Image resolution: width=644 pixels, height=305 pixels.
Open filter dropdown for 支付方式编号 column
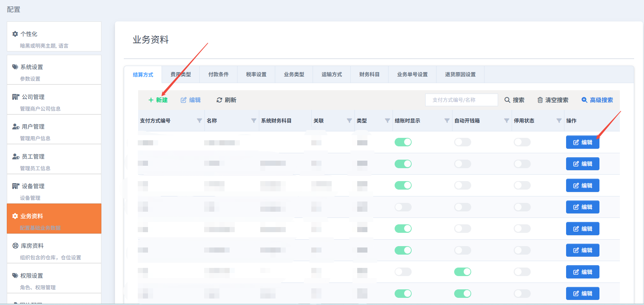(199, 121)
